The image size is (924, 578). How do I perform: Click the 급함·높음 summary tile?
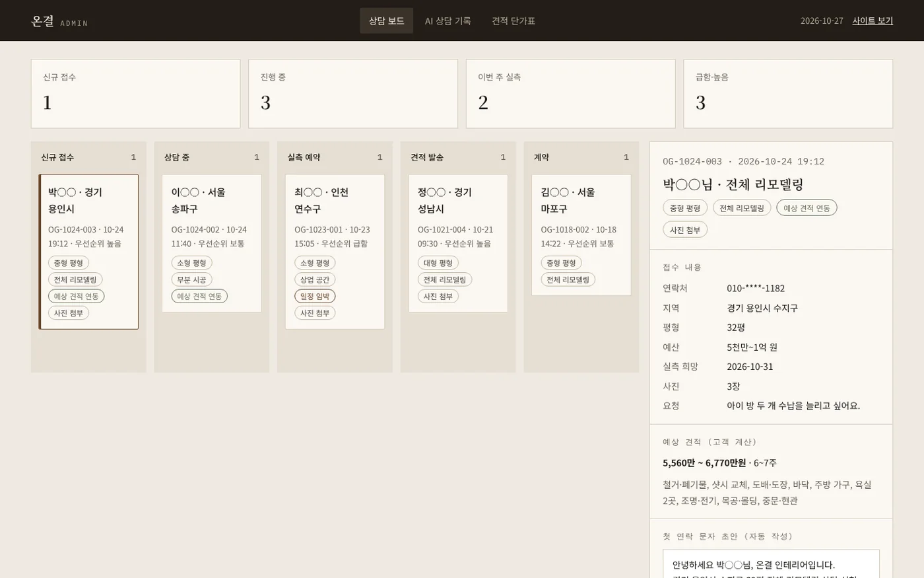[788, 94]
